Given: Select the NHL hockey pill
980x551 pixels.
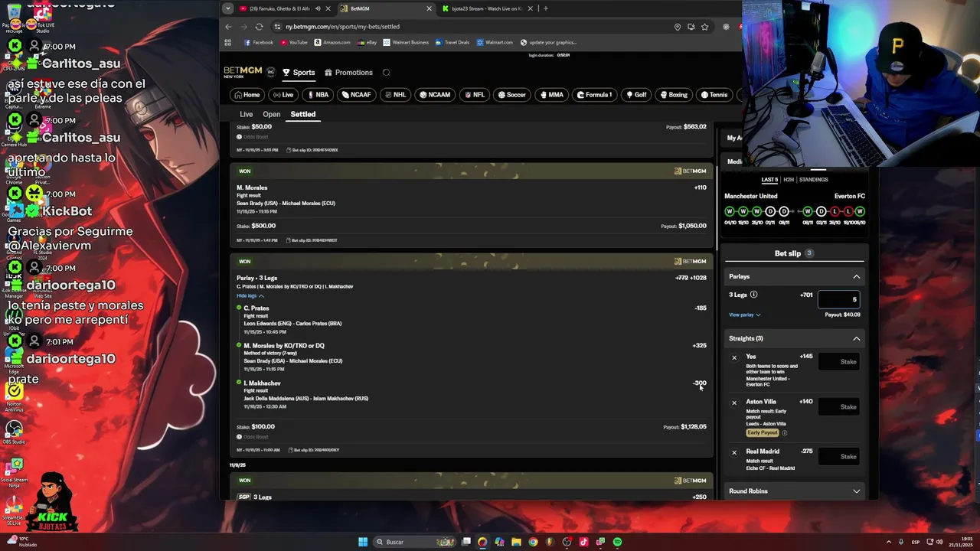Looking at the screenshot, I should click(396, 95).
